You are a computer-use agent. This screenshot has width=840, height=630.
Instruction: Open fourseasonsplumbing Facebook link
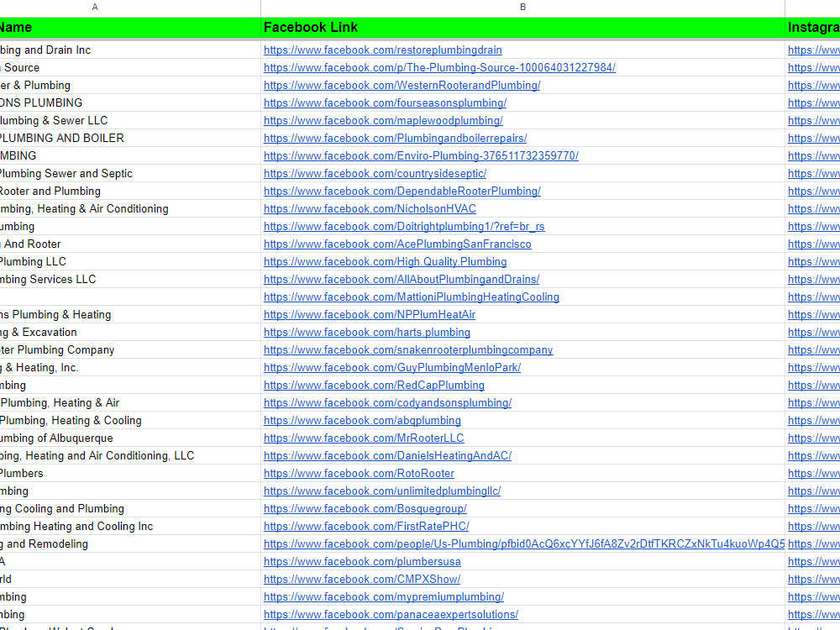pyautogui.click(x=385, y=102)
